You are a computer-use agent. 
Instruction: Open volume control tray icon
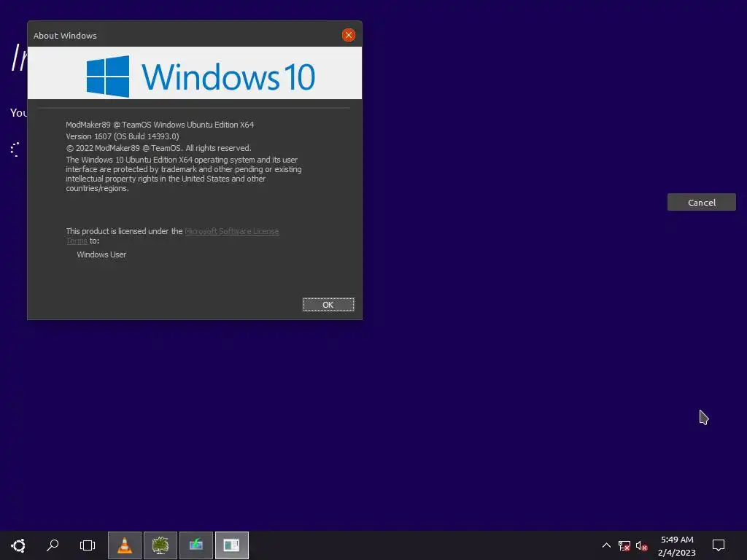coord(642,545)
